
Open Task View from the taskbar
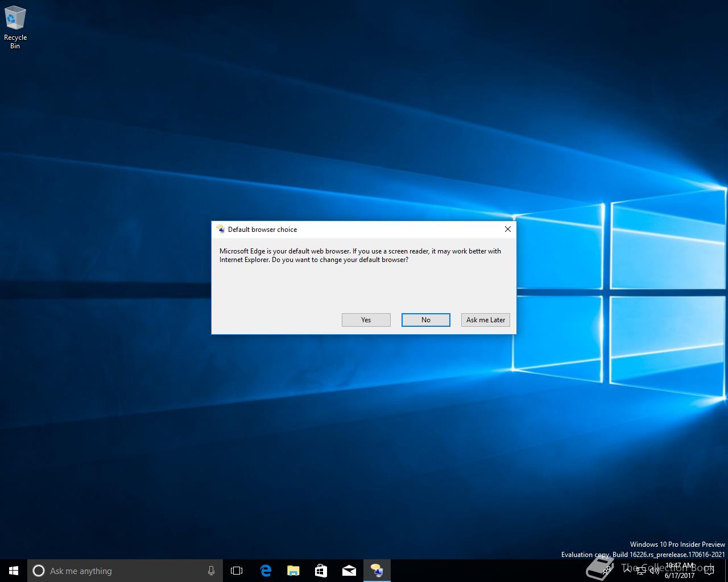(x=237, y=571)
